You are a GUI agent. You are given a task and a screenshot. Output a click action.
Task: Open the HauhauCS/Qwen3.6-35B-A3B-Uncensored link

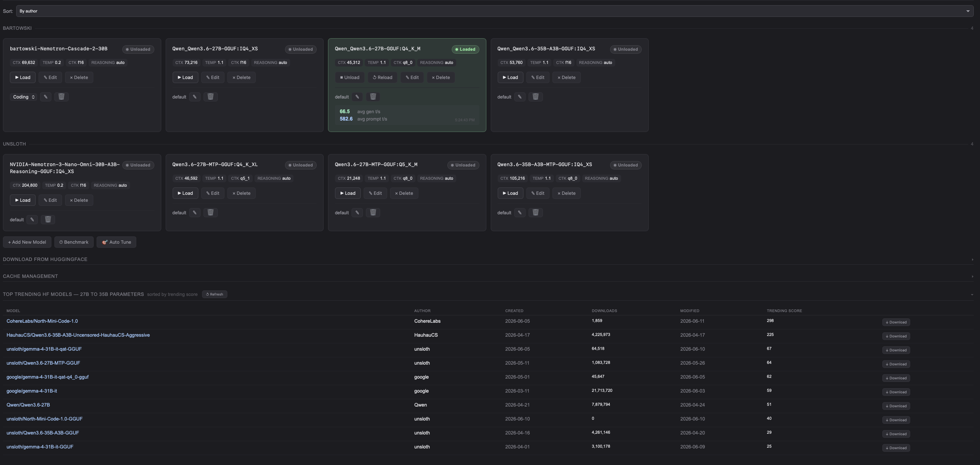click(x=78, y=335)
